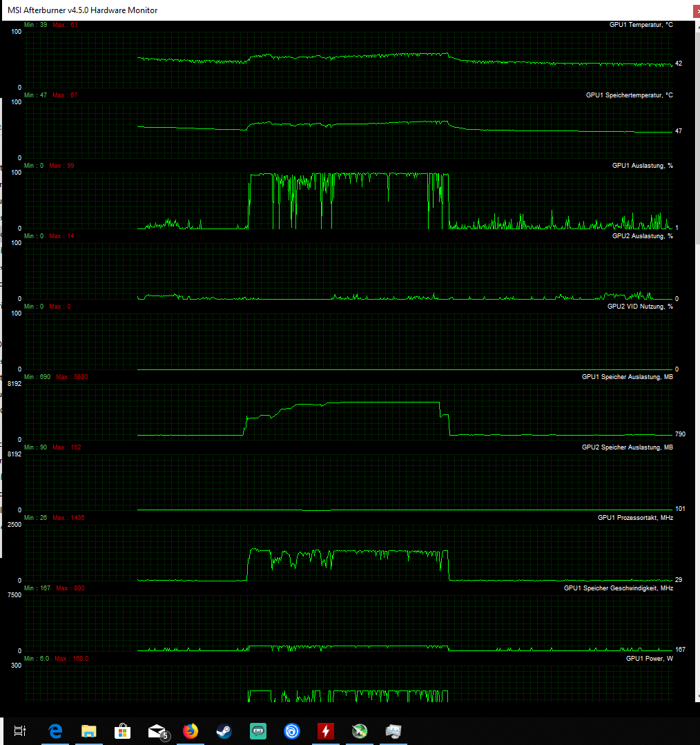Switch to MSI Afterburner jet icon

click(x=360, y=731)
